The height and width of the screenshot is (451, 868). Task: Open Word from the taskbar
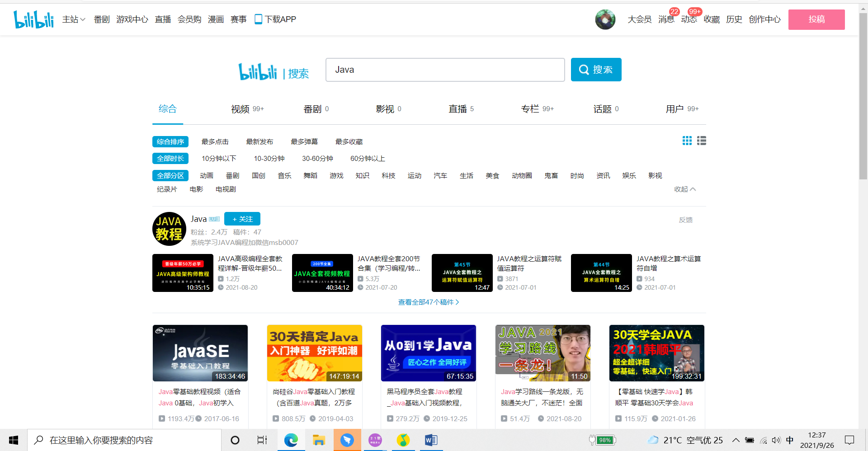pos(431,440)
